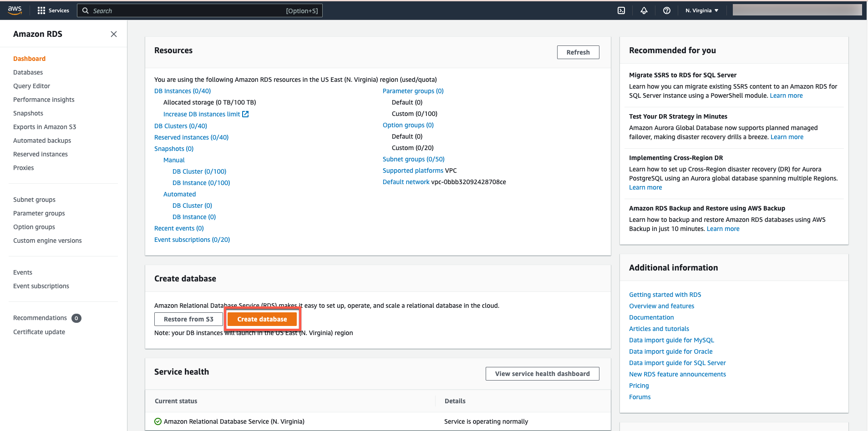This screenshot has width=868, height=431.
Task: Open Data import guide for MySQL
Action: pyautogui.click(x=672, y=340)
